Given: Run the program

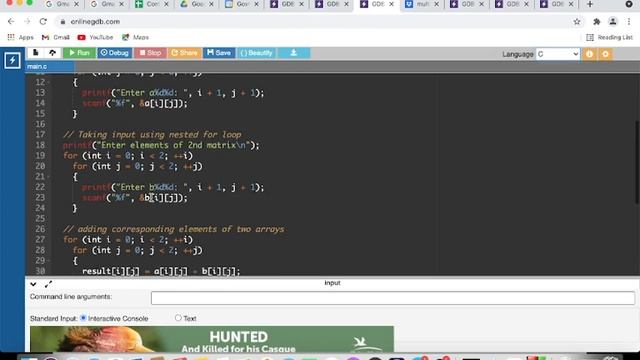Looking at the screenshot, I should 79,53.
